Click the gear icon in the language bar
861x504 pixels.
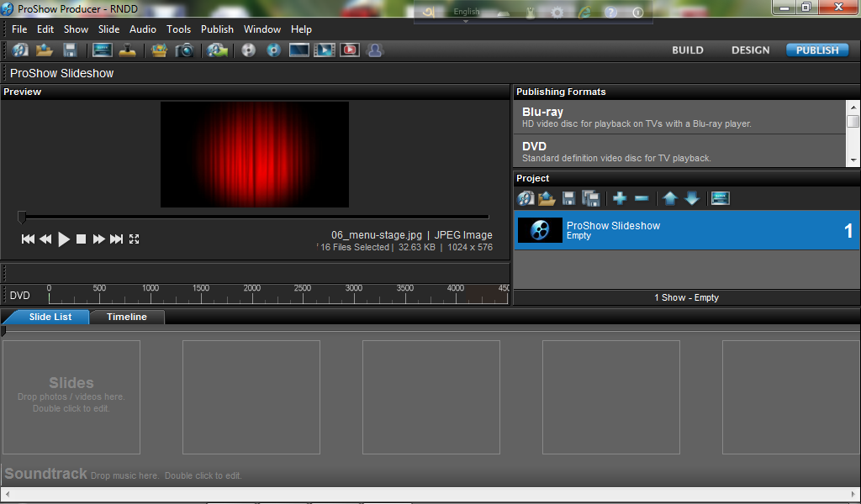[557, 13]
